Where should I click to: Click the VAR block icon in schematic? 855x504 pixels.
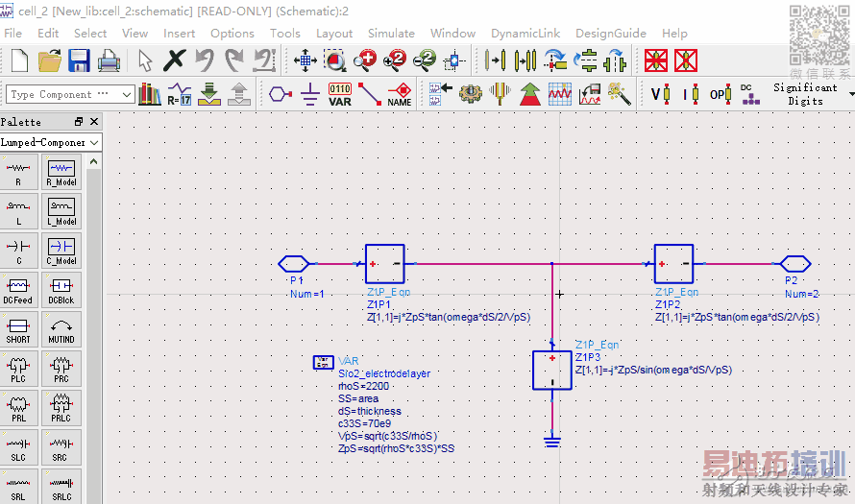324,362
